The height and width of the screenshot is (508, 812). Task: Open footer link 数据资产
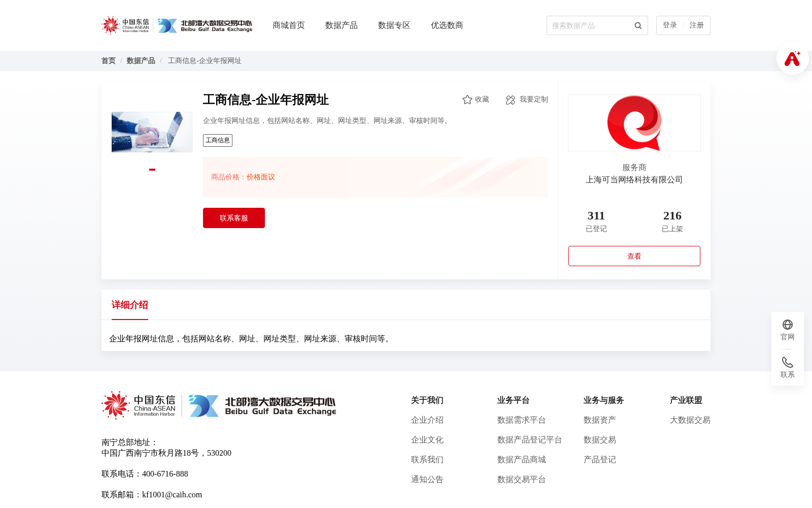coord(600,420)
